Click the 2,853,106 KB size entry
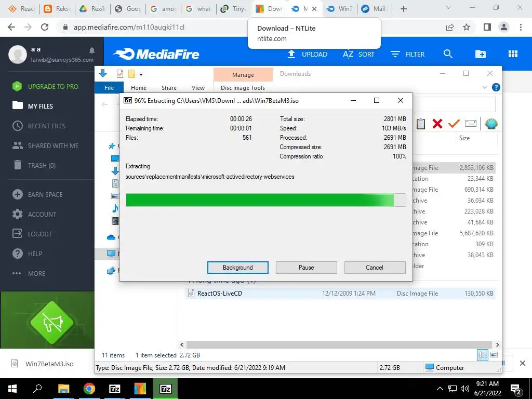532x399 pixels. tap(476, 168)
